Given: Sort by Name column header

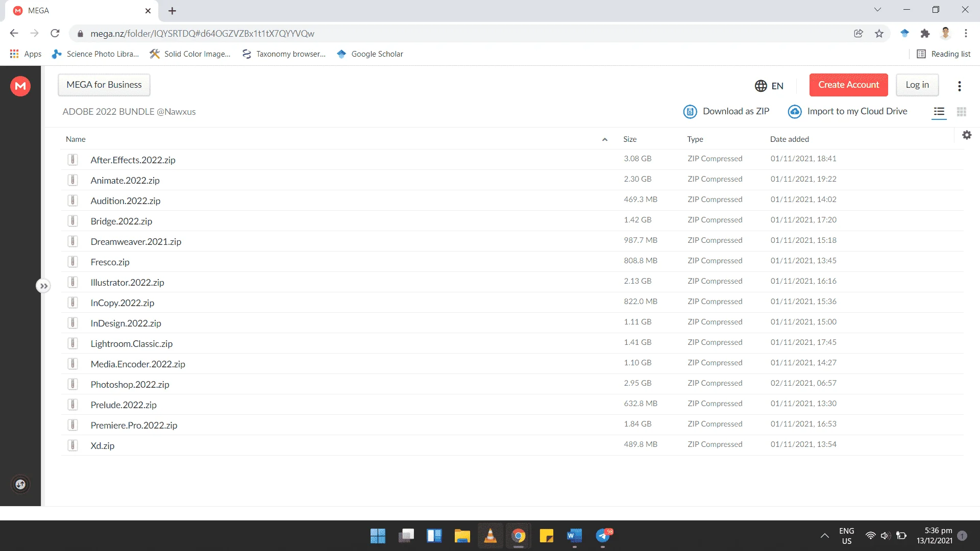Looking at the screenshot, I should [76, 139].
